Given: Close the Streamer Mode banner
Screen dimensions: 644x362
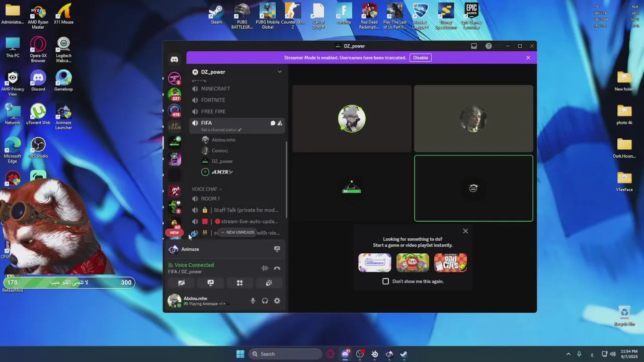Looking at the screenshot, I should [528, 58].
